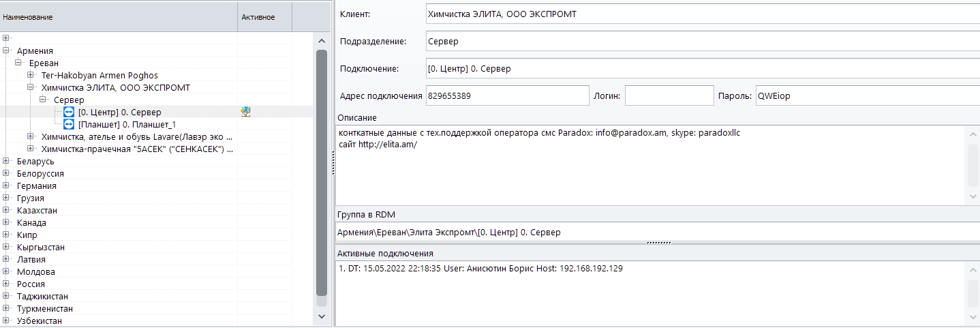Select the Кыргызстан tree row
The height and width of the screenshot is (328, 980).
point(156,247)
